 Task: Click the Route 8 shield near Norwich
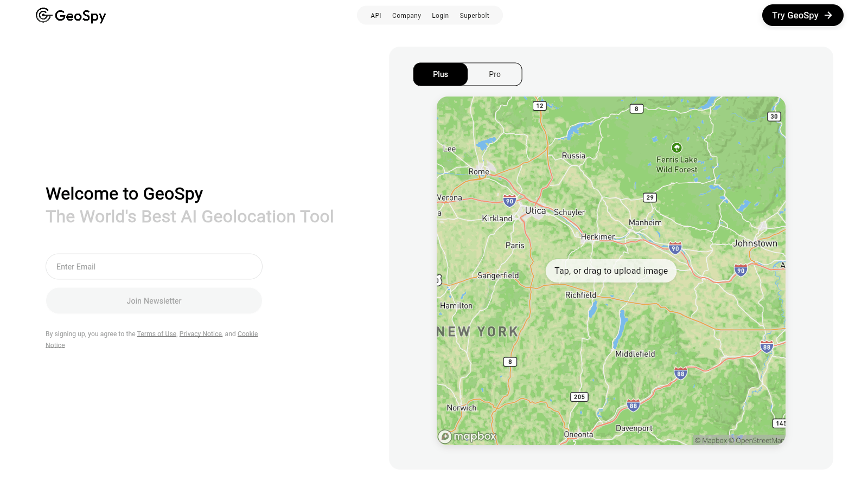pos(510,362)
